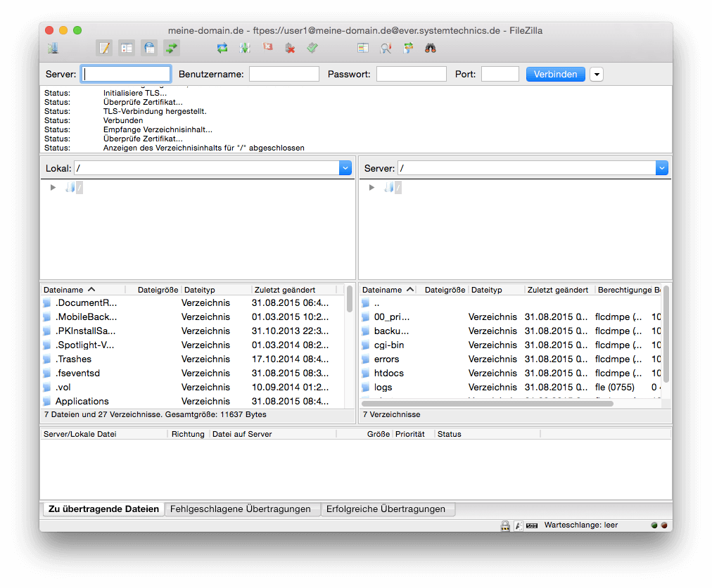Select the remote htdocs folder
The width and height of the screenshot is (712, 588).
[x=510, y=373]
